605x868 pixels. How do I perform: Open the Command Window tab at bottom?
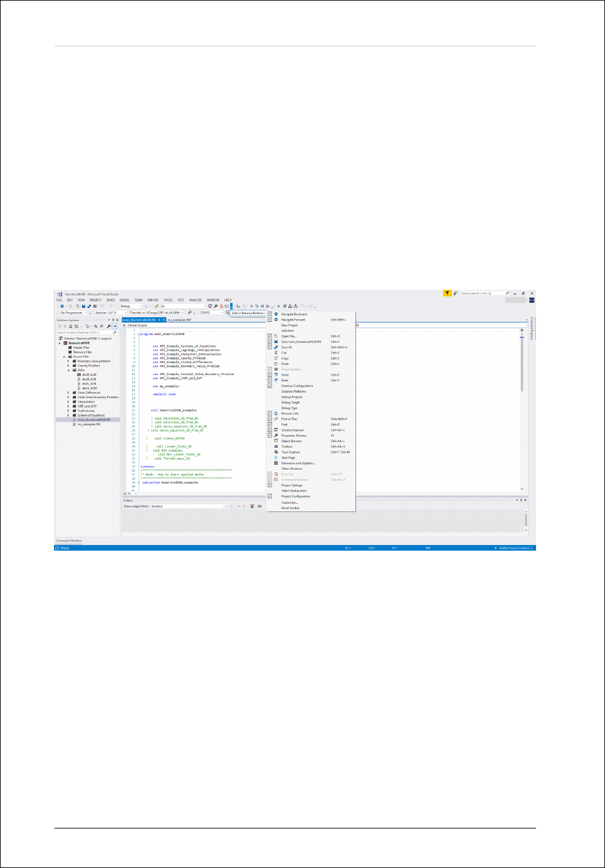[69, 541]
